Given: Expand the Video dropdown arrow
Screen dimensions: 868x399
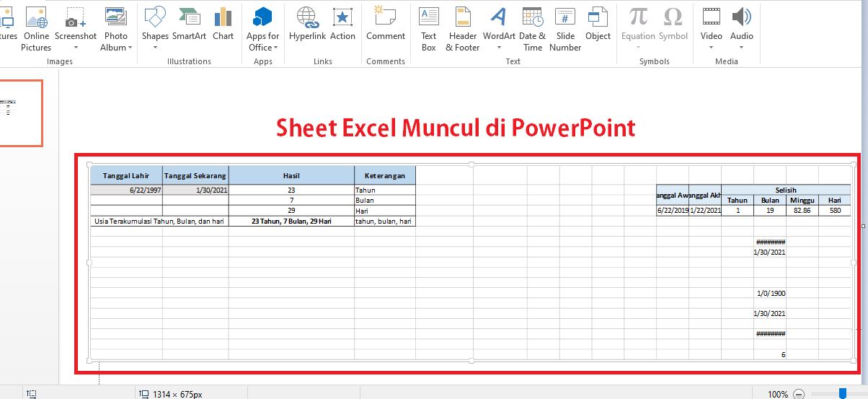Looking at the screenshot, I should (x=711, y=48).
